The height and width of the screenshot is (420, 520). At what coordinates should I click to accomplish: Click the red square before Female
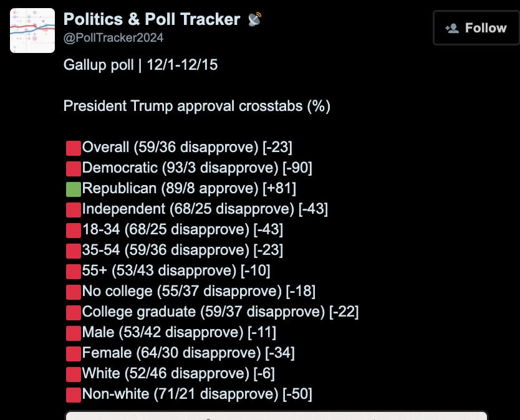pos(74,353)
